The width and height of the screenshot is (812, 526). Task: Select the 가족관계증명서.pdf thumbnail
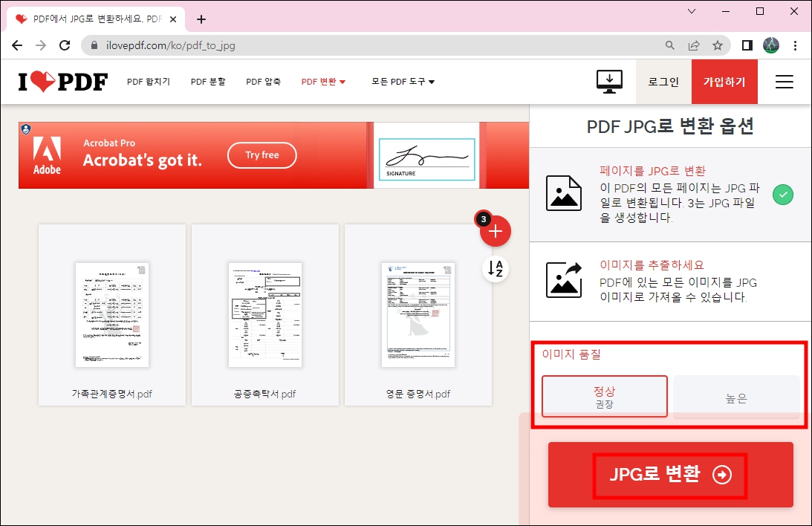[112, 315]
